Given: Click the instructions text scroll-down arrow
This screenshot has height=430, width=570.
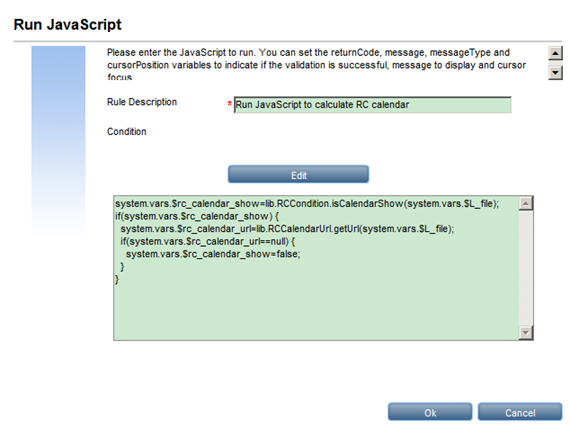Looking at the screenshot, I should [555, 72].
